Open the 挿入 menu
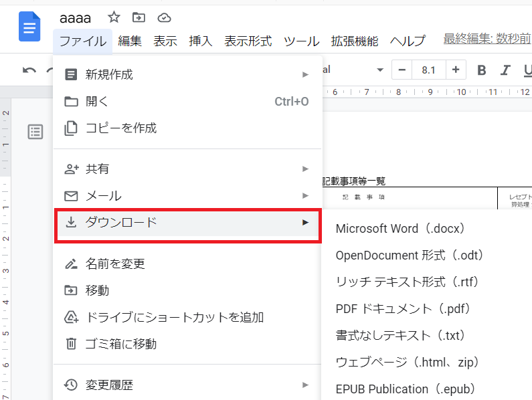Viewport: 532px width, 400px height. coord(201,41)
